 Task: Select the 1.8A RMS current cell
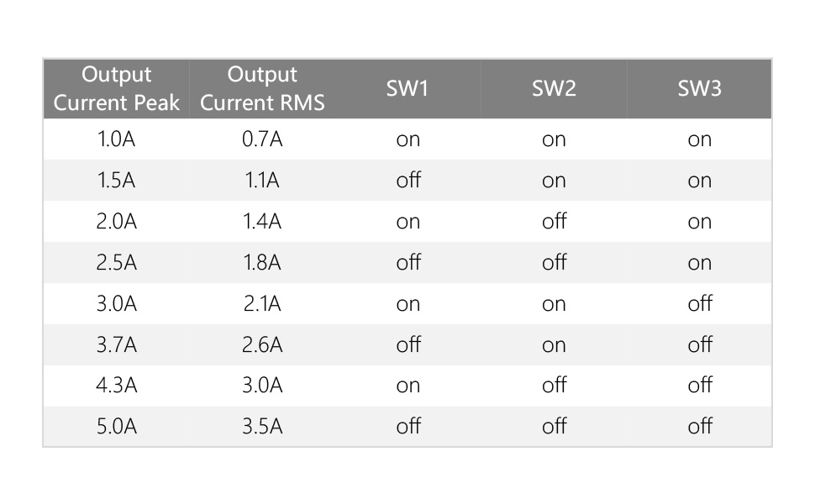pyautogui.click(x=262, y=263)
